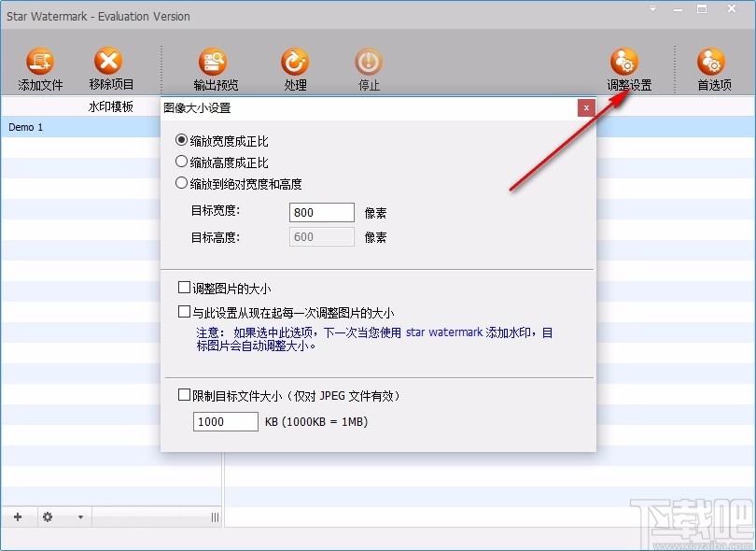Click the file size field showing 1000
Image resolution: width=756 pixels, height=551 pixels.
pyautogui.click(x=225, y=422)
